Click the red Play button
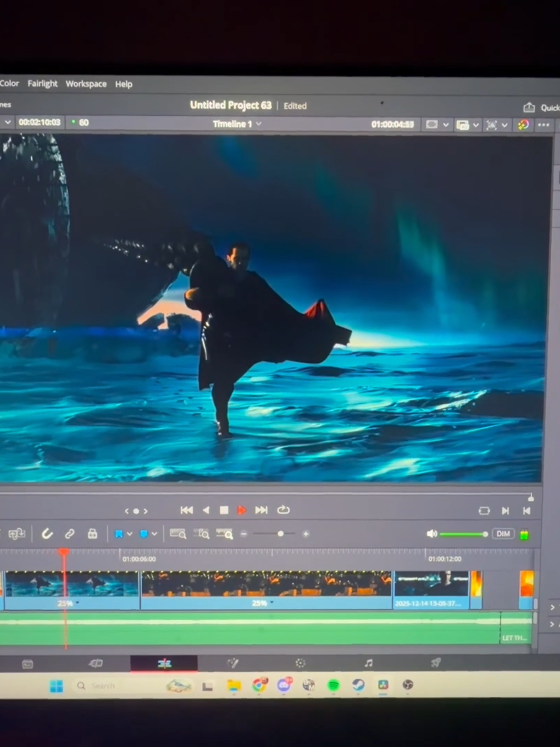The width and height of the screenshot is (560, 747). 242,510
